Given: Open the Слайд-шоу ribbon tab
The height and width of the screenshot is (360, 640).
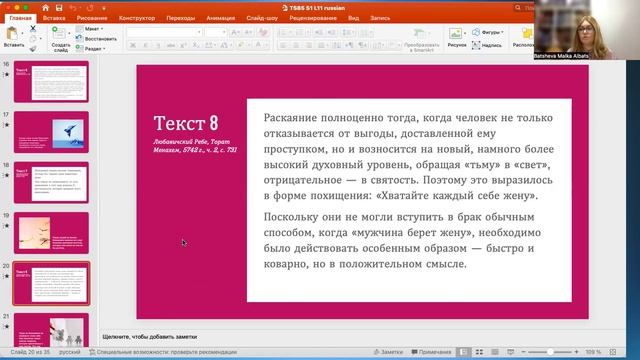Looking at the screenshot, I should click(262, 18).
